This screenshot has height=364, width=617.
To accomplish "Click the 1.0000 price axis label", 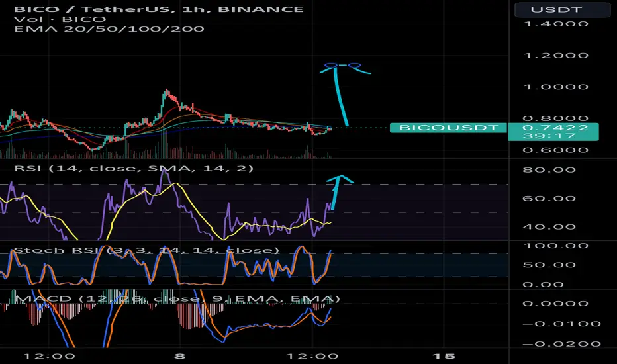I will click(x=556, y=87).
